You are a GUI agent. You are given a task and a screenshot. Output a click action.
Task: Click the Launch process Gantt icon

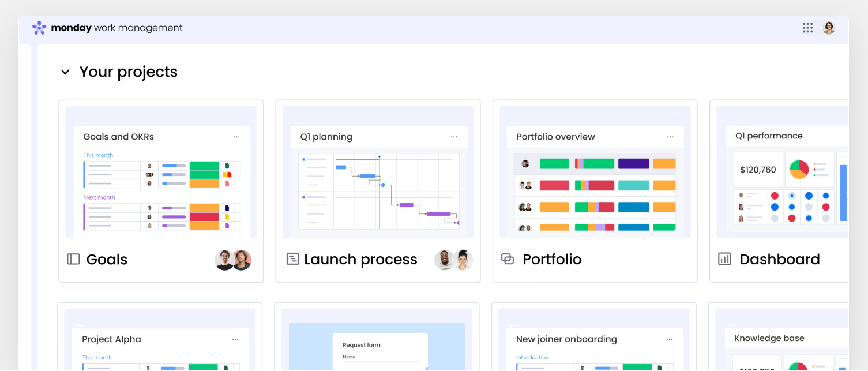[292, 259]
